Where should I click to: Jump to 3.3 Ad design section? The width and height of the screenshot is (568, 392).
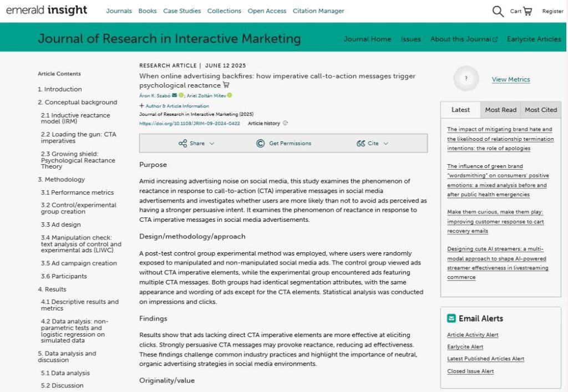[x=60, y=225]
